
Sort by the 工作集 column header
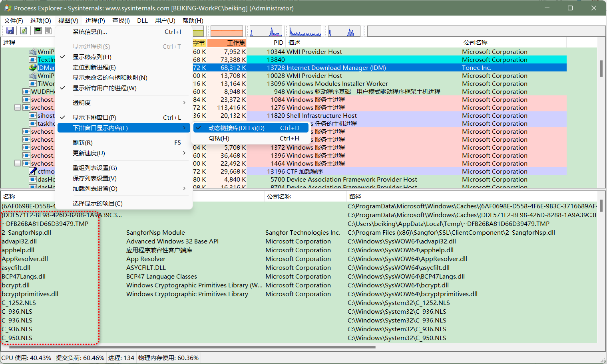click(227, 43)
